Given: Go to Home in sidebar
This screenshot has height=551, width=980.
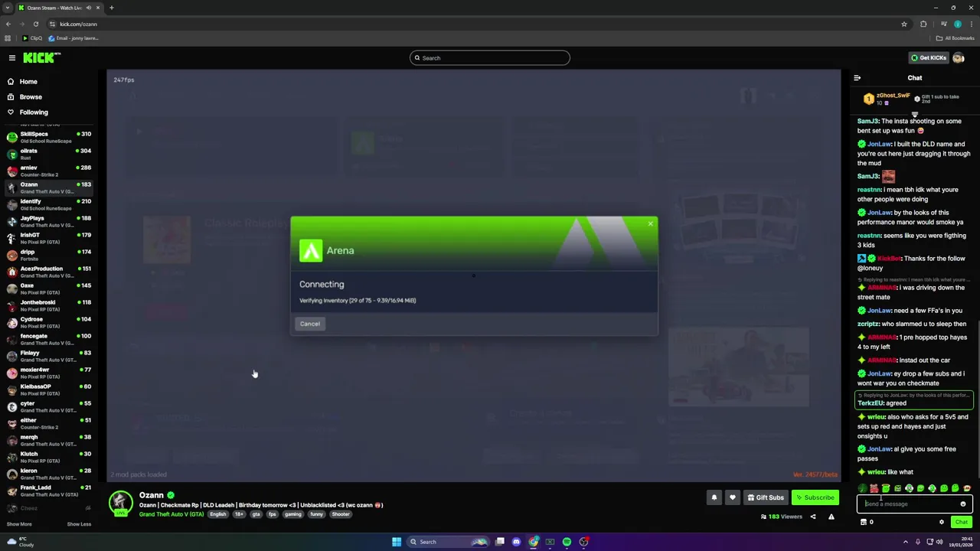Looking at the screenshot, I should 28,82.
